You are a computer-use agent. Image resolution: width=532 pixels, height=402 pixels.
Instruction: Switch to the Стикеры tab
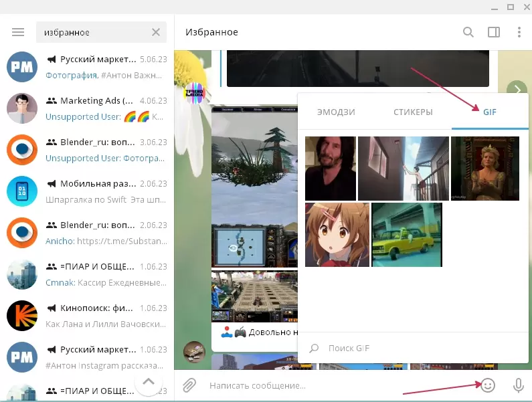[413, 112]
